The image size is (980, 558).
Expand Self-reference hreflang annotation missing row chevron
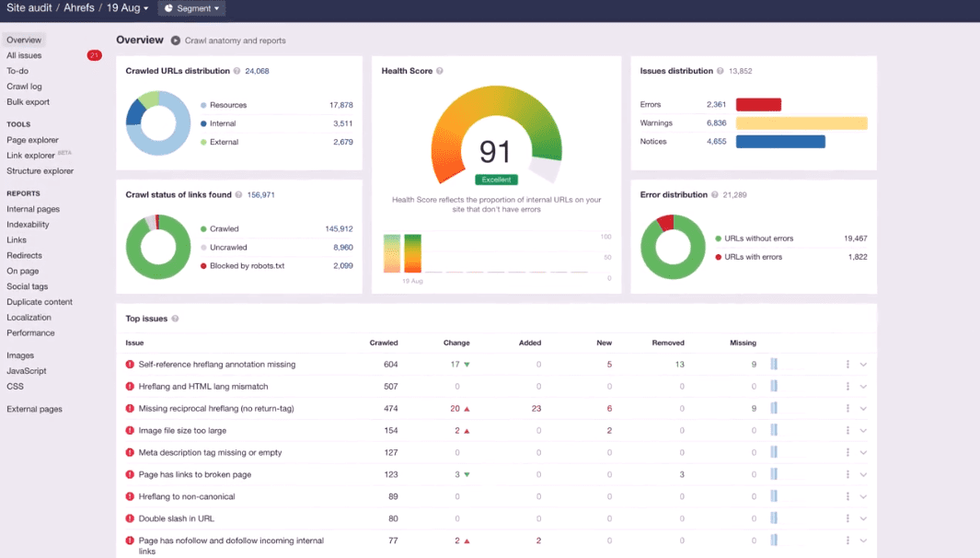[863, 365]
